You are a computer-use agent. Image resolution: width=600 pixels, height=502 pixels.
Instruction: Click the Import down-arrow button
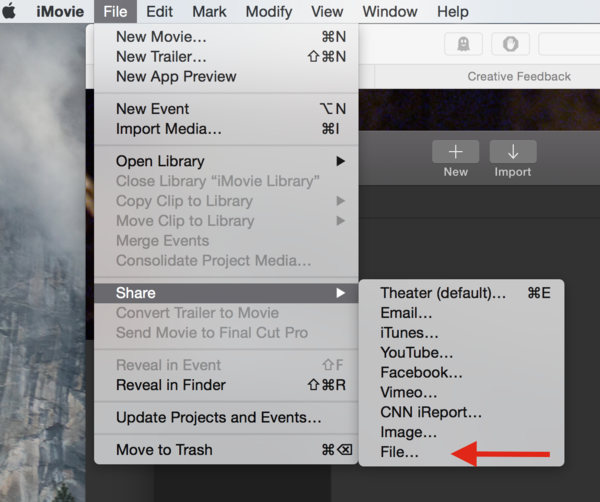point(513,152)
